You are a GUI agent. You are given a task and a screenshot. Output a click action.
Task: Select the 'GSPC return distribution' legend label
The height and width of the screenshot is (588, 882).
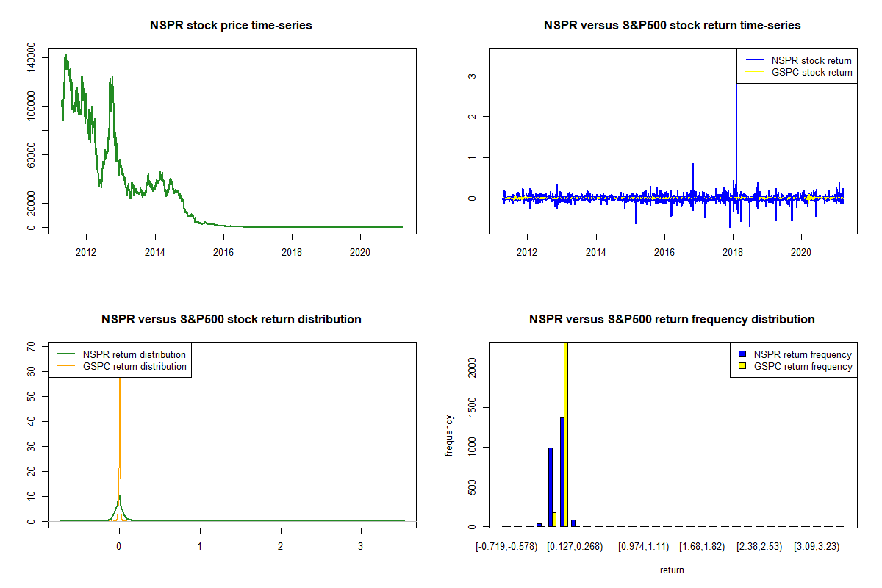pos(135,366)
